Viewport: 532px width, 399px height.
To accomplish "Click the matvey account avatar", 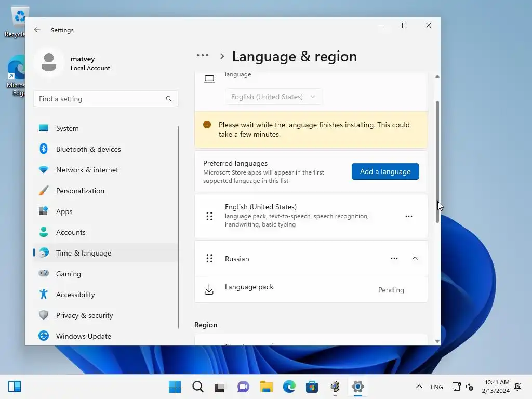I will point(49,62).
